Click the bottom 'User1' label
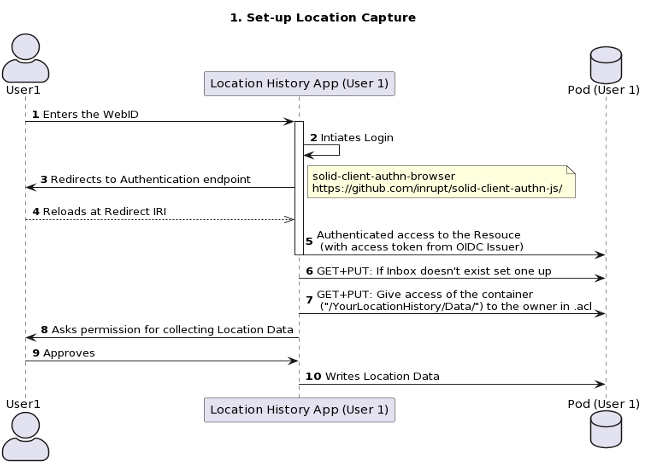Viewport: 647px width, 464px height. point(23,404)
